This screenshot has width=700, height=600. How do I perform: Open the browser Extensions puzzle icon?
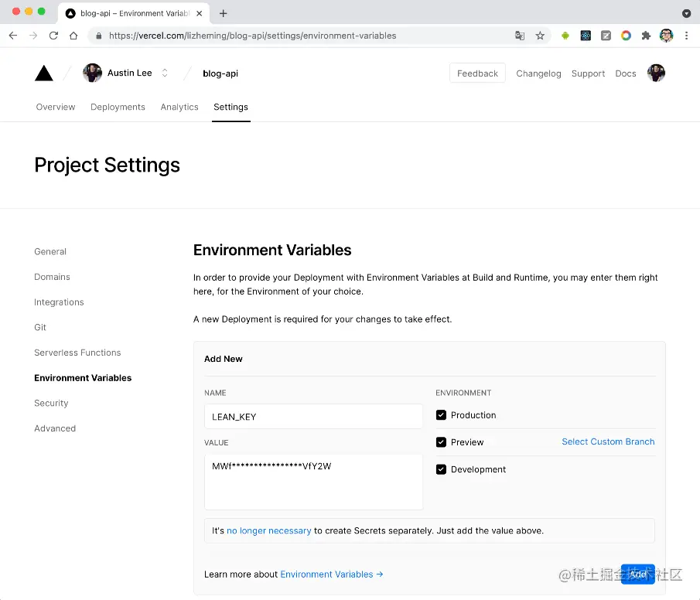pyautogui.click(x=646, y=36)
